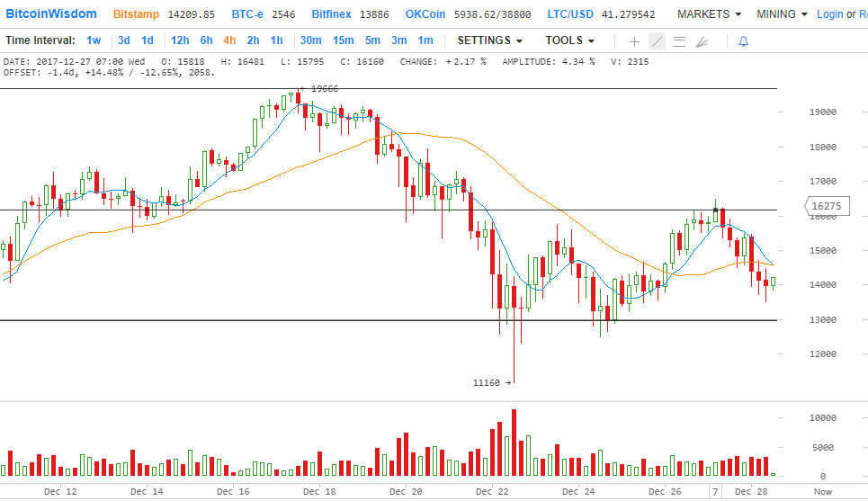Choose the 1m time interval
Viewport: 868px width, 501px height.
point(425,40)
